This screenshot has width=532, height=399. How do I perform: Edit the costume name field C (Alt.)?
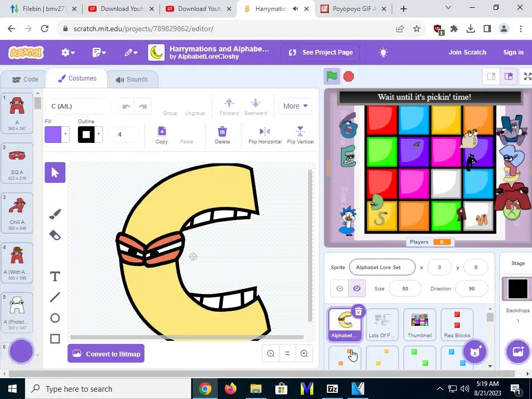[78, 107]
